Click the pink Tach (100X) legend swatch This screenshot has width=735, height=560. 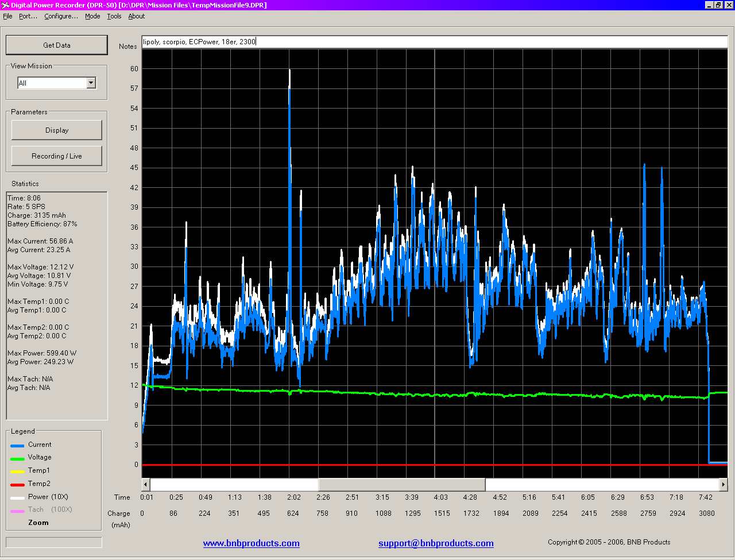pos(17,511)
